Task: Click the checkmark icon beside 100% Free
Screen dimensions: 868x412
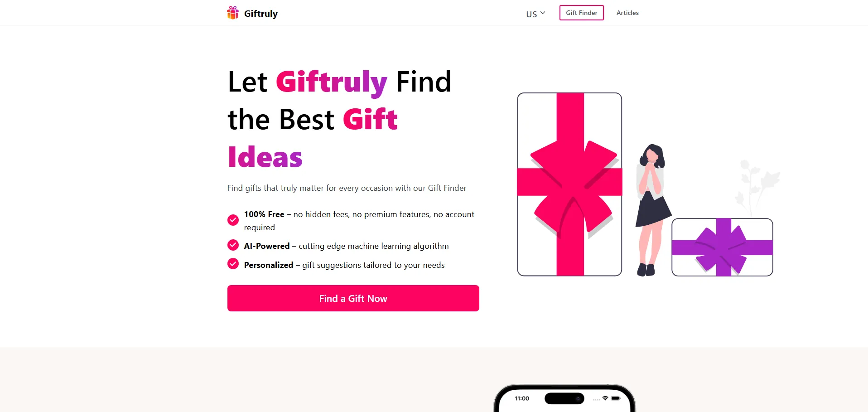Action: coord(233,220)
